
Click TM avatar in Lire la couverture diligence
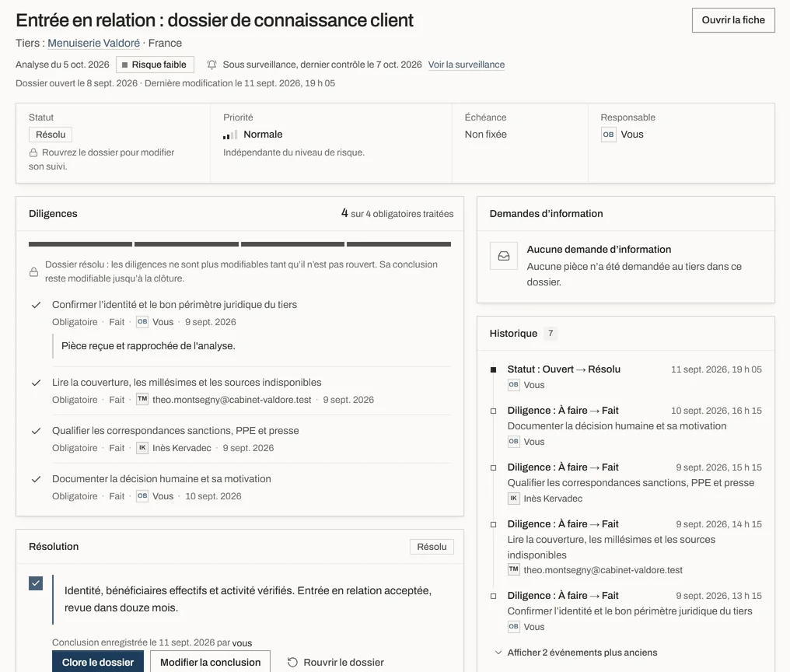coord(142,399)
